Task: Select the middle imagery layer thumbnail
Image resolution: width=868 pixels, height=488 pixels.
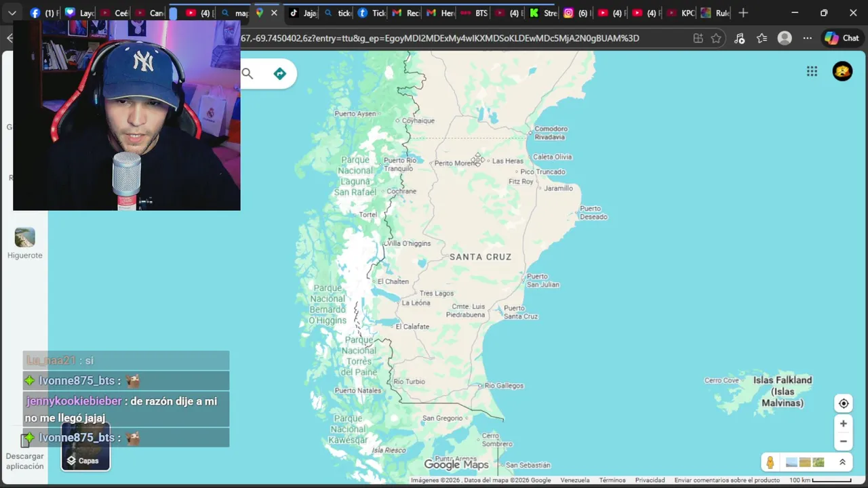Action: pyautogui.click(x=805, y=462)
